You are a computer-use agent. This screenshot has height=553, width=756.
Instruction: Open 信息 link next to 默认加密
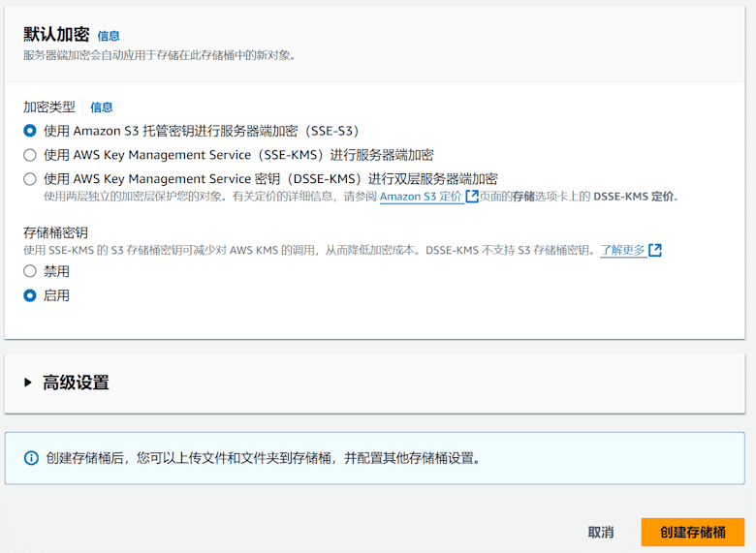click(109, 36)
